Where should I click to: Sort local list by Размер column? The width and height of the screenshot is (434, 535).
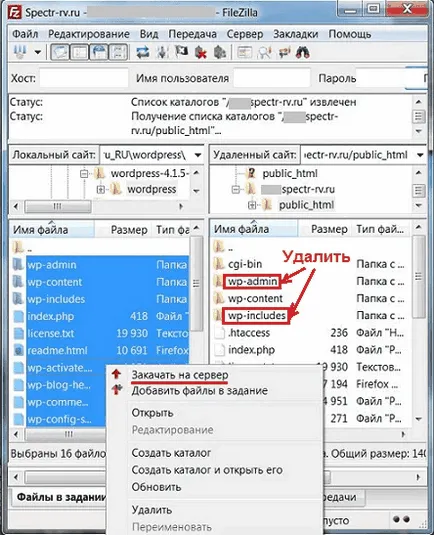tap(129, 230)
